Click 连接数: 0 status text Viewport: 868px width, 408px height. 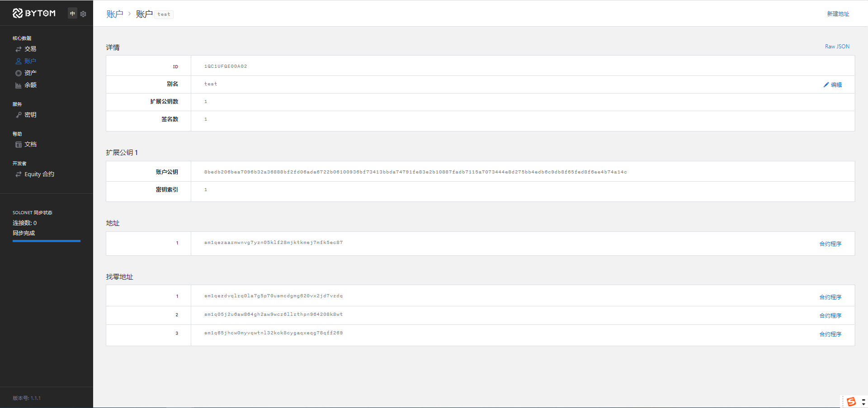[x=25, y=223]
